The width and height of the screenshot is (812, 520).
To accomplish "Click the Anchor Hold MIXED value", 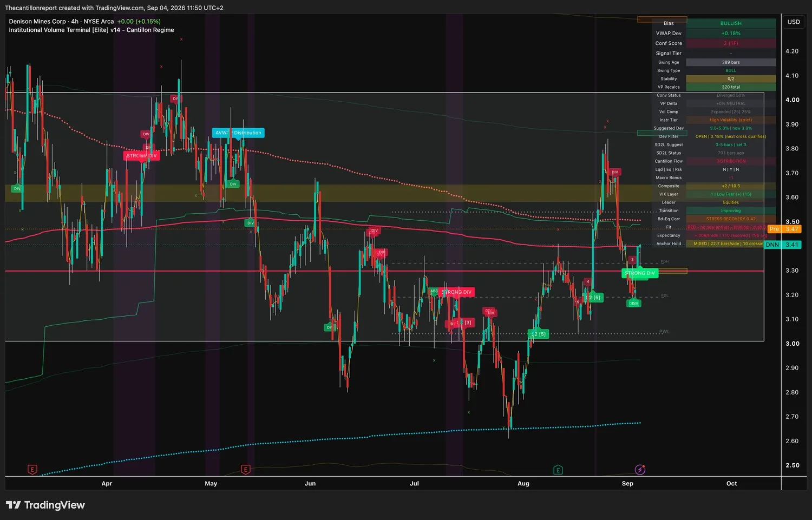I will pyautogui.click(x=729, y=243).
